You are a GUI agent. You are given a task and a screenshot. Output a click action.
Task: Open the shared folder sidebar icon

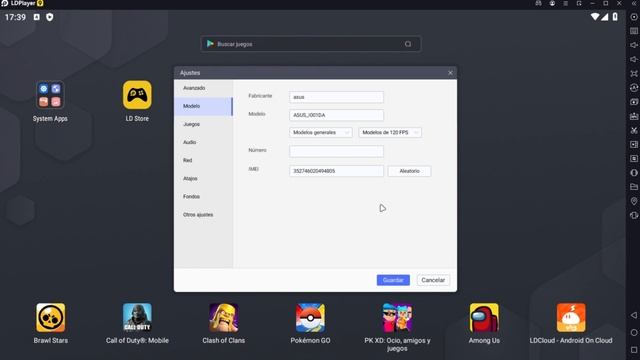click(x=634, y=187)
